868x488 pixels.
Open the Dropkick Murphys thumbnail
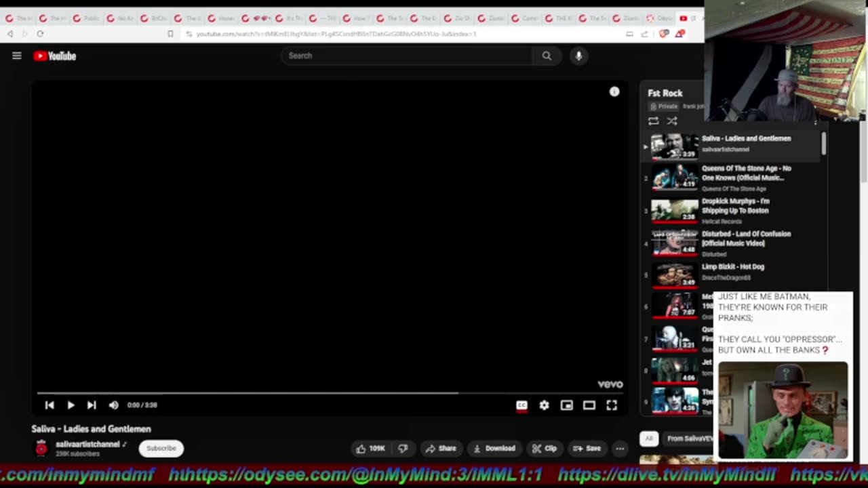click(x=674, y=211)
